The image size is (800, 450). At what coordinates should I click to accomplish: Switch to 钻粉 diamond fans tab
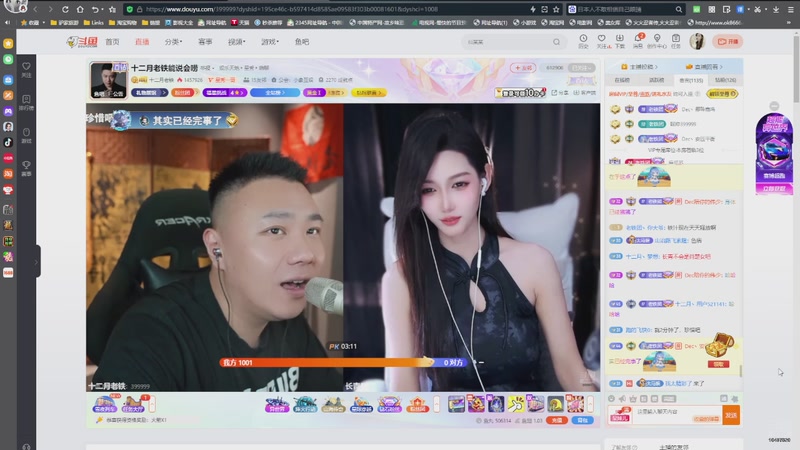[725, 80]
